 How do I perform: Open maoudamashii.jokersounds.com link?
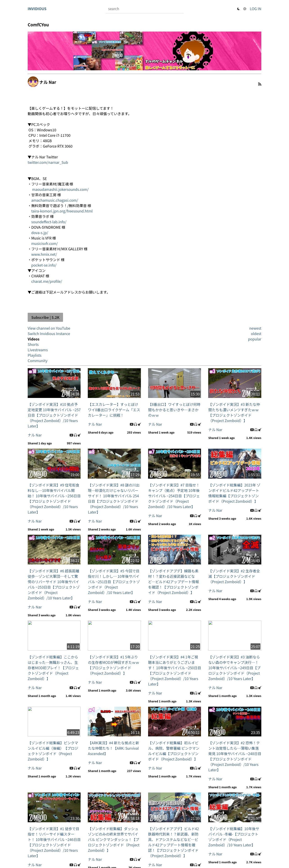60,189
